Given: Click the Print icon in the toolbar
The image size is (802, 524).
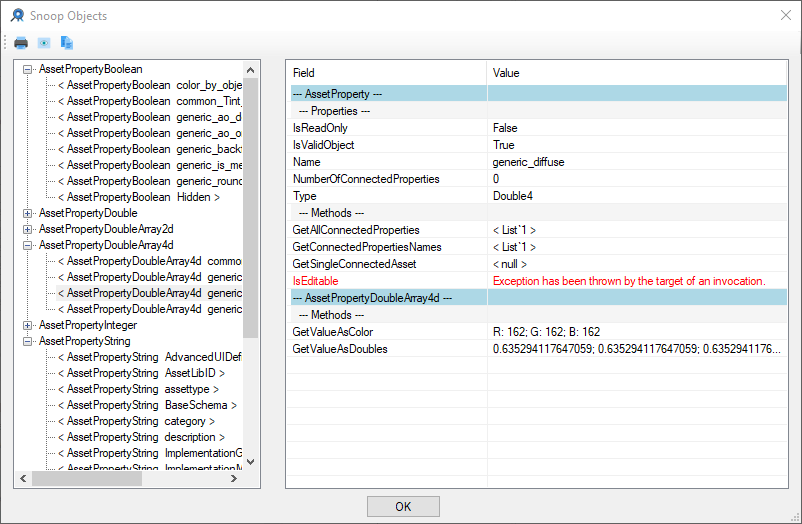Looking at the screenshot, I should tap(21, 43).
